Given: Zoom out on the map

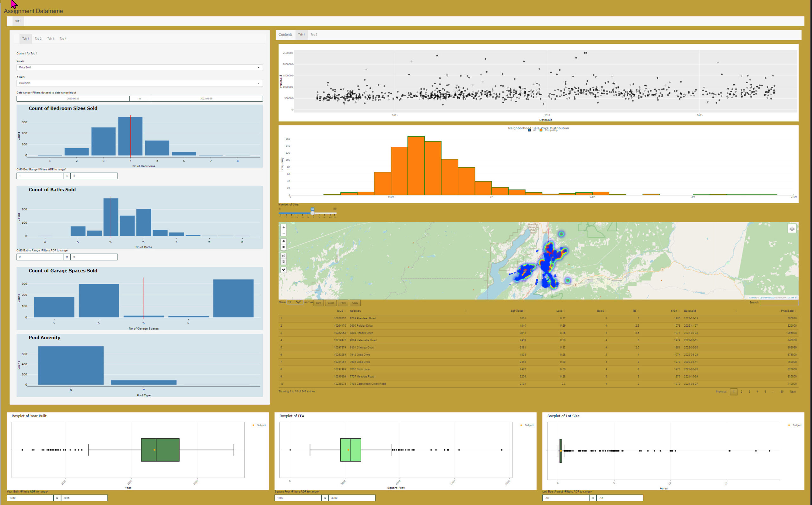Looking at the screenshot, I should pos(284,233).
